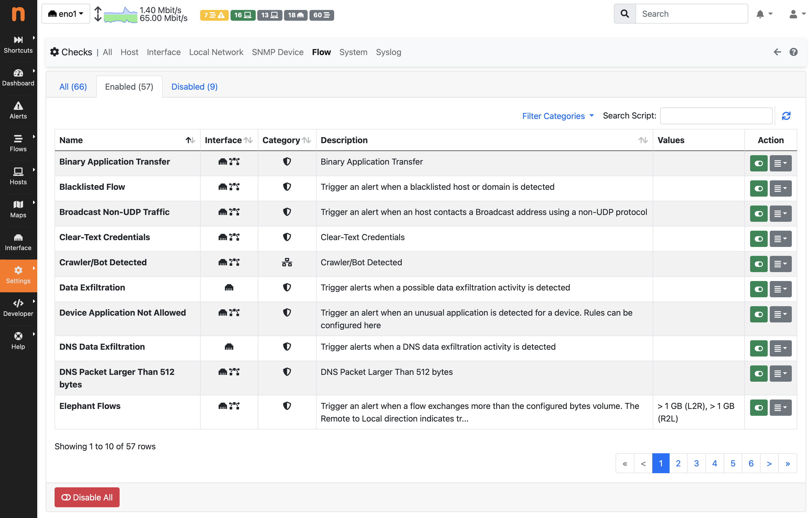Click the gray 60 flows badge

point(321,15)
